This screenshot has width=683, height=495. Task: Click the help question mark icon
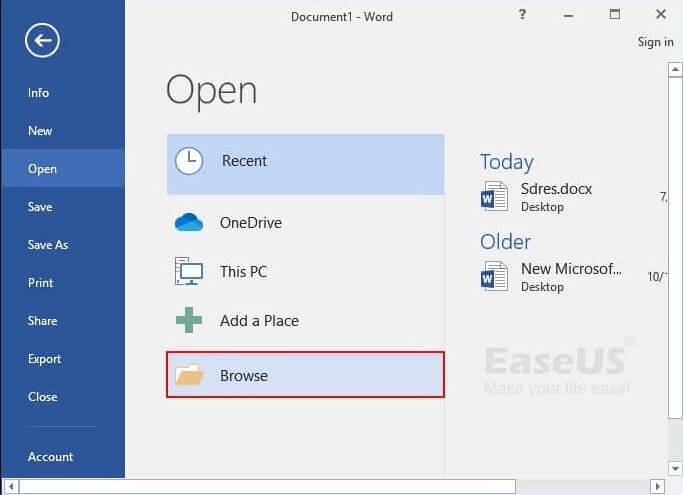click(x=523, y=15)
